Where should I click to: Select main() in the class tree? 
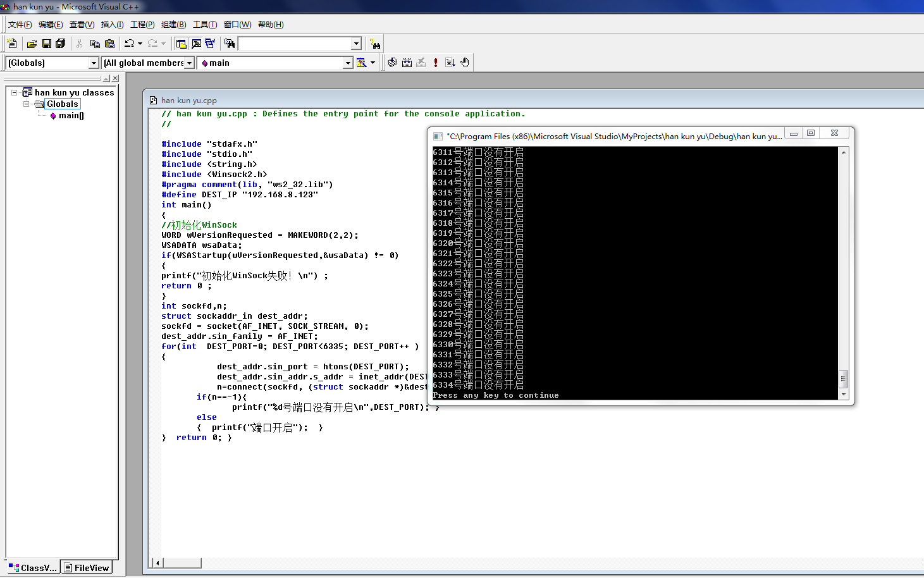(71, 116)
